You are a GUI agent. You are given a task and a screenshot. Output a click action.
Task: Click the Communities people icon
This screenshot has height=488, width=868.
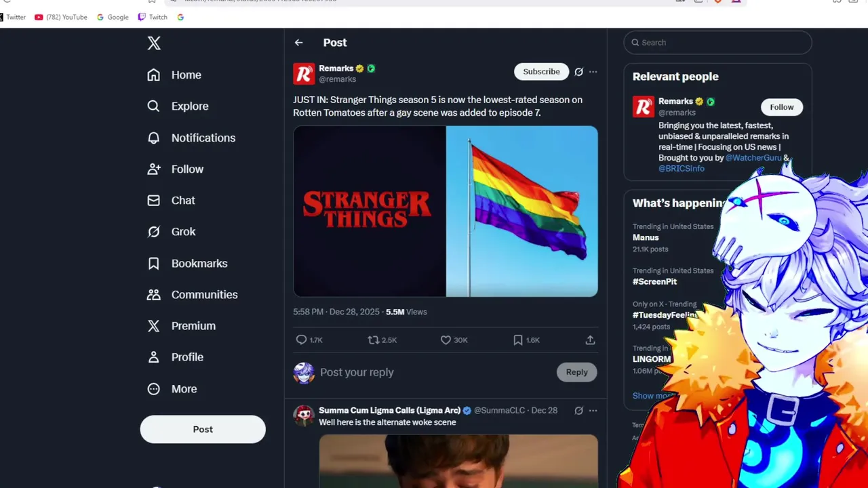pyautogui.click(x=154, y=295)
